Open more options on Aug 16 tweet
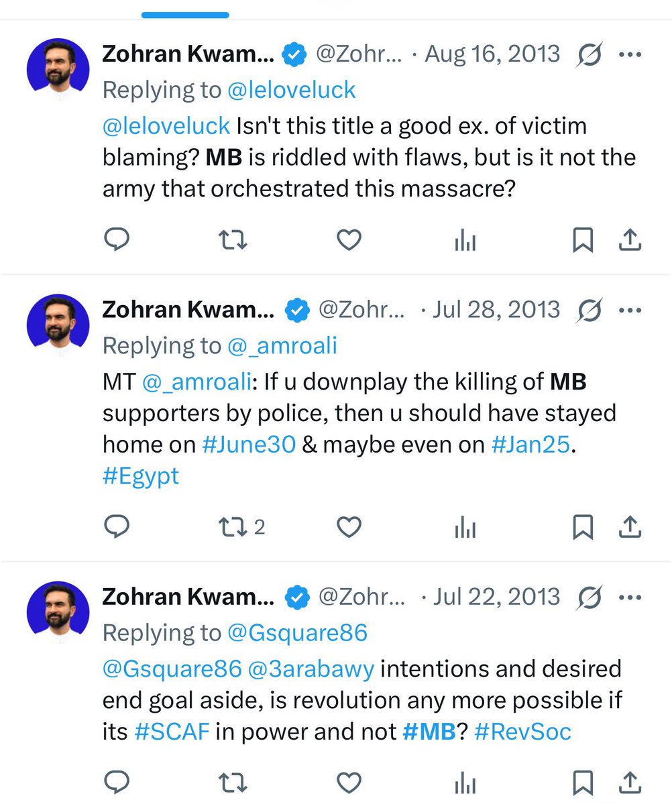This screenshot has height=804, width=672. click(630, 54)
